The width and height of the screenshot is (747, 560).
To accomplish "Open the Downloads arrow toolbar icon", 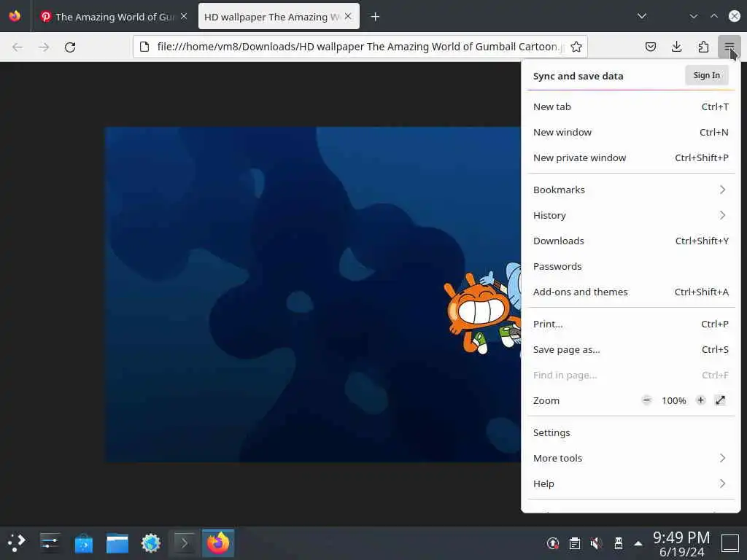I will pos(676,47).
